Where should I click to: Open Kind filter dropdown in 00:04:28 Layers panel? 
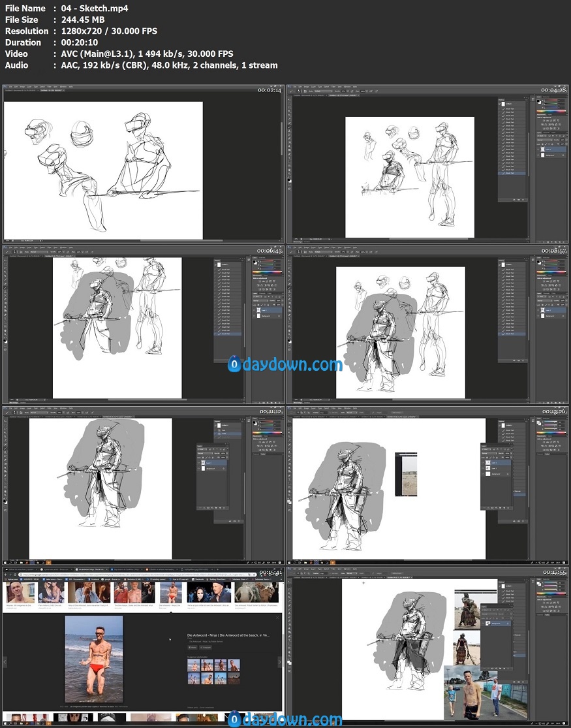542,136
